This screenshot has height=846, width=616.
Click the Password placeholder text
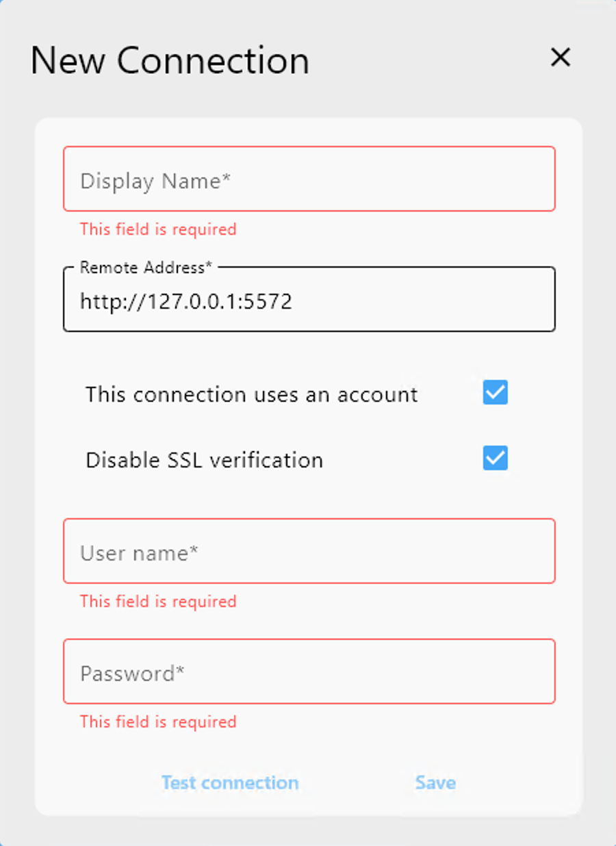(x=132, y=673)
